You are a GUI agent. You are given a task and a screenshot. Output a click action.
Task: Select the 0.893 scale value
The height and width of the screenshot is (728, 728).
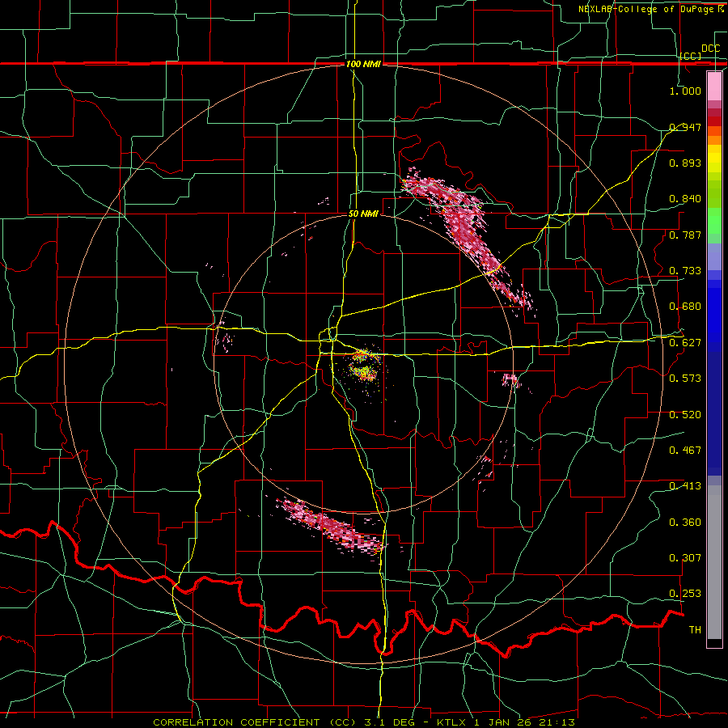click(685, 163)
